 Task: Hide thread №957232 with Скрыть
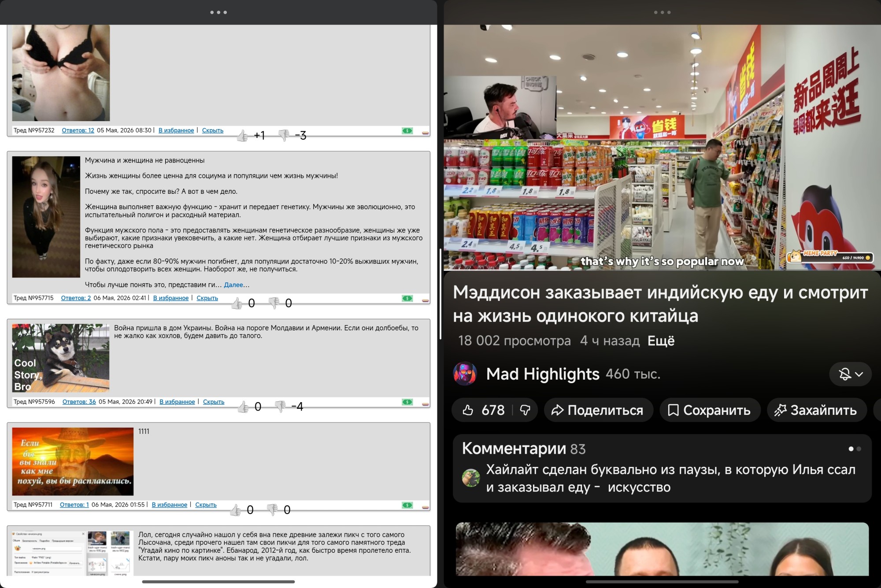tap(213, 130)
